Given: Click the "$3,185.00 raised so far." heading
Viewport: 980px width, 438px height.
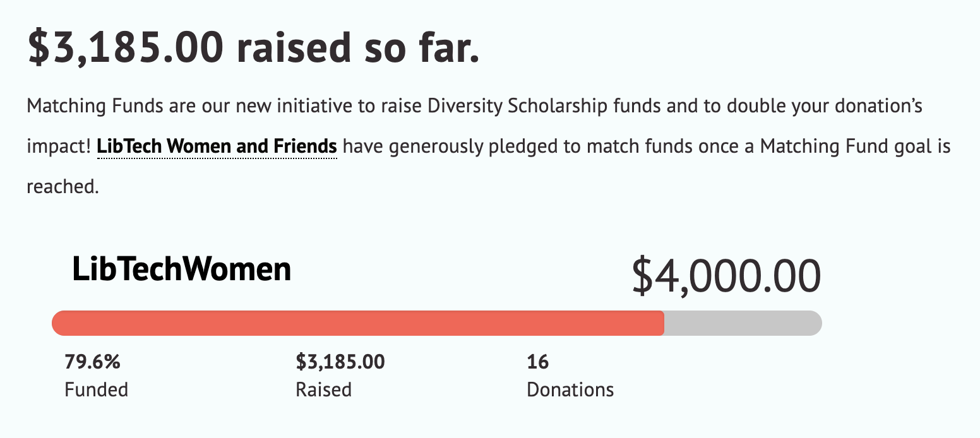Looking at the screenshot, I should click(x=254, y=47).
